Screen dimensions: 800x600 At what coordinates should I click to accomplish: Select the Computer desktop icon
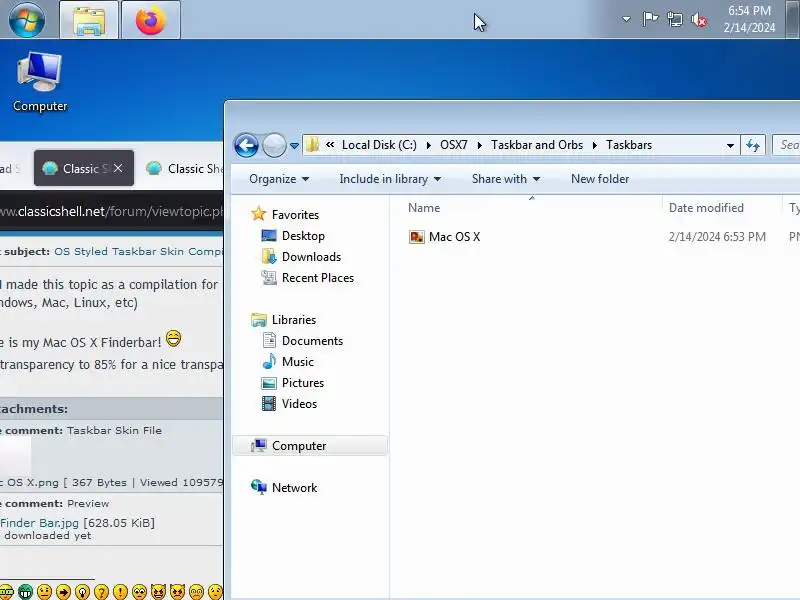(40, 82)
